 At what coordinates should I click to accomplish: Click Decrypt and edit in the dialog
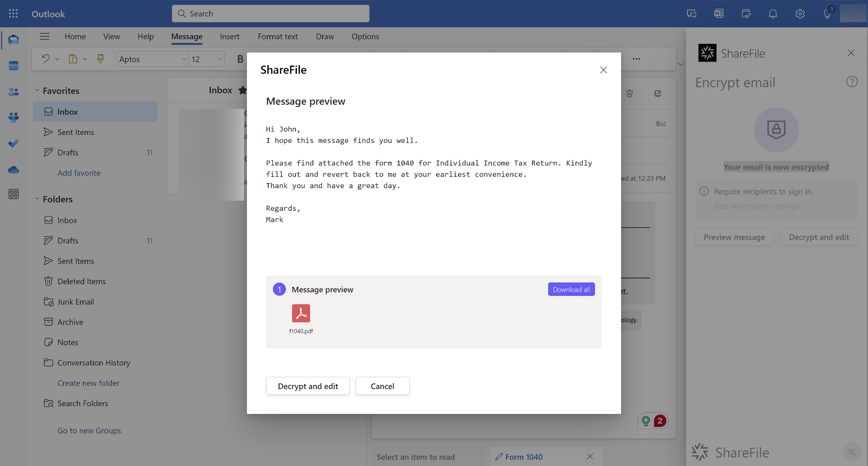point(308,386)
